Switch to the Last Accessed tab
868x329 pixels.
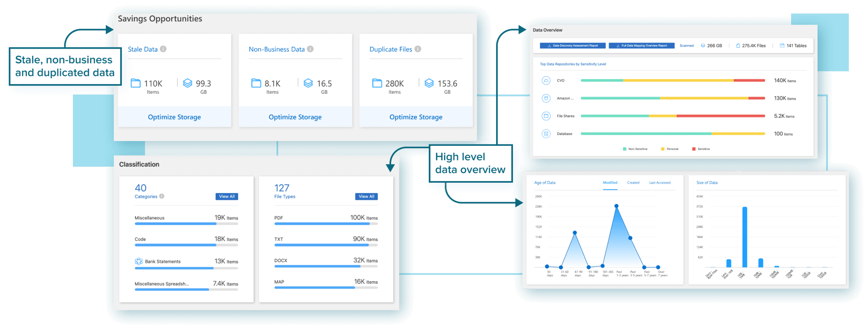coord(660,183)
